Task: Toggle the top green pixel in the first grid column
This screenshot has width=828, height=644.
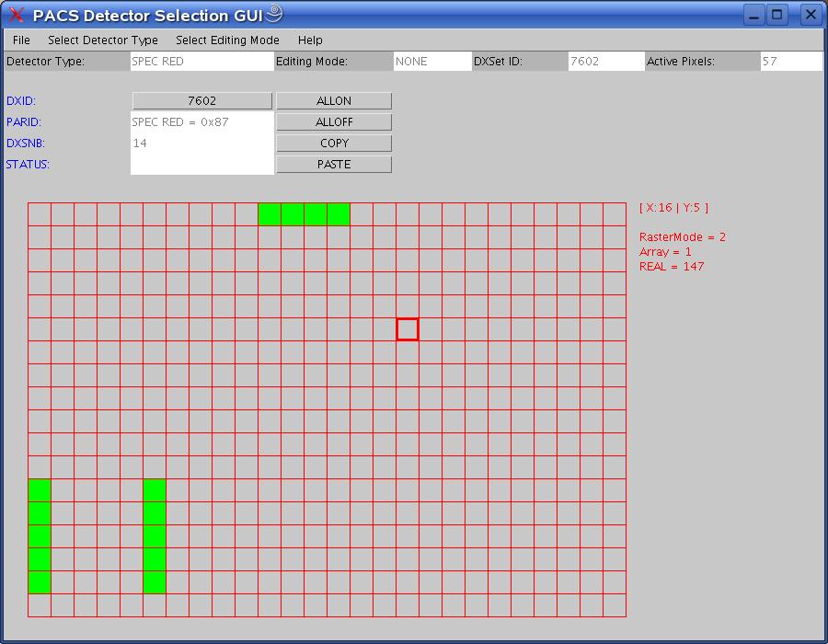Action: pos(40,490)
